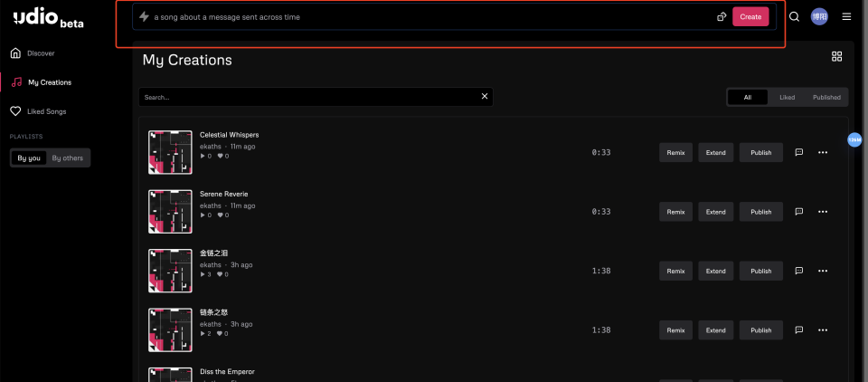Toggle playlists filter to By you
The image size is (868, 382).
[29, 158]
